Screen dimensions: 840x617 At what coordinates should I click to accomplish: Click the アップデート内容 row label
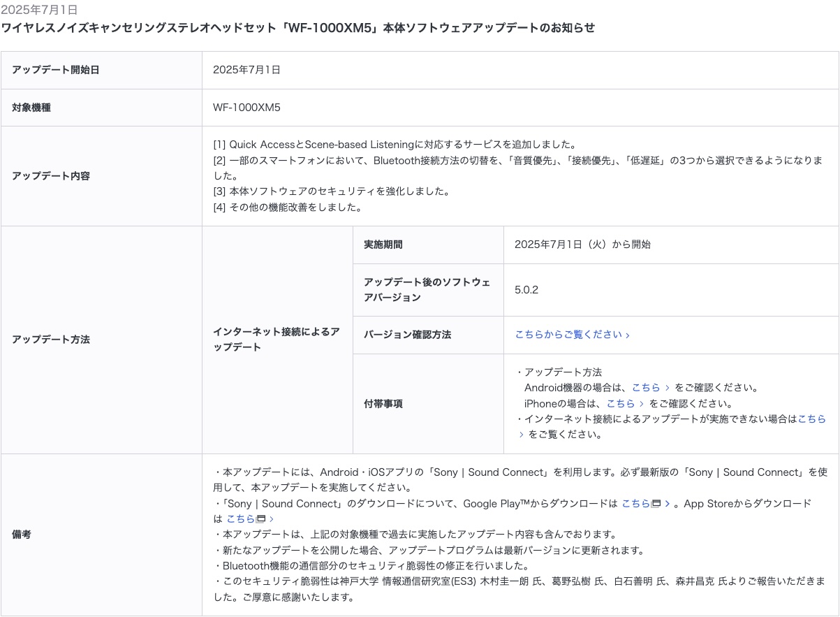(51, 176)
